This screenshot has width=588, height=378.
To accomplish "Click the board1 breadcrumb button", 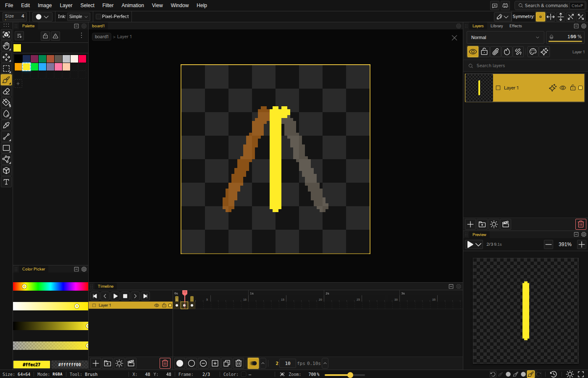I will [102, 37].
